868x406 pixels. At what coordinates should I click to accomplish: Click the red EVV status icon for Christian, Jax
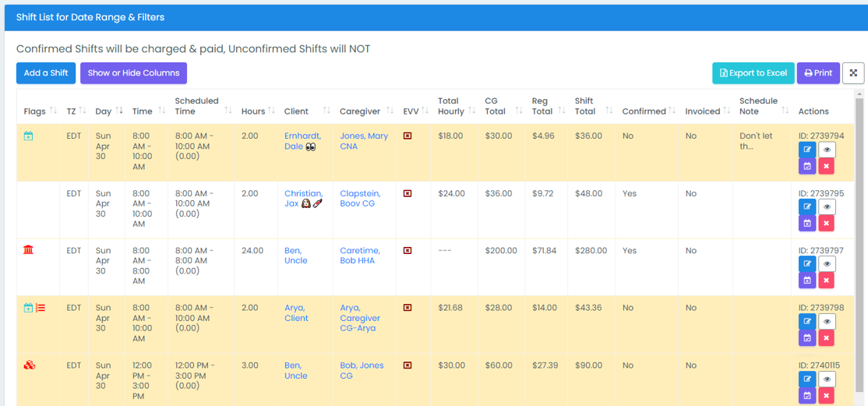(x=408, y=193)
